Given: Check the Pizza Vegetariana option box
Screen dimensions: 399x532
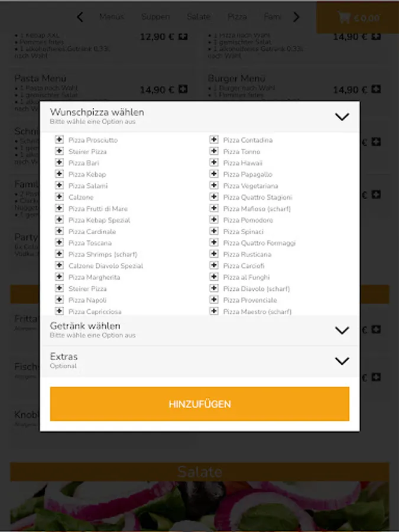Looking at the screenshot, I should point(214,186).
